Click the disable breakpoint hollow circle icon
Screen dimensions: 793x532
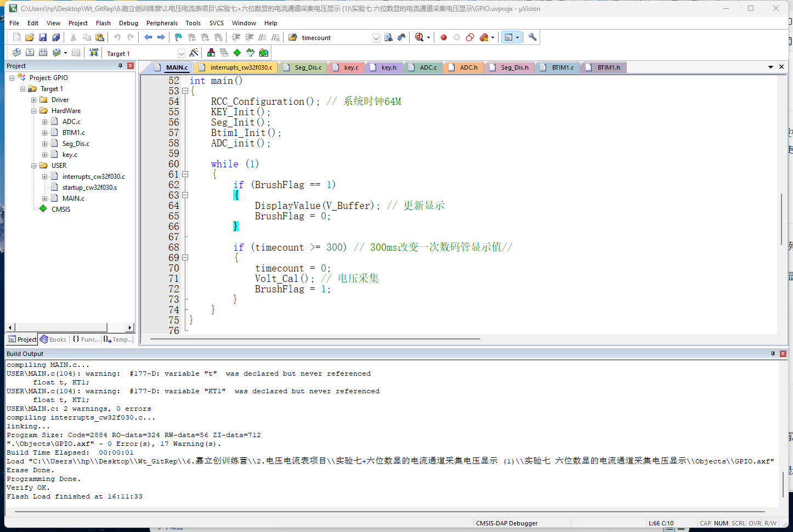(457, 37)
